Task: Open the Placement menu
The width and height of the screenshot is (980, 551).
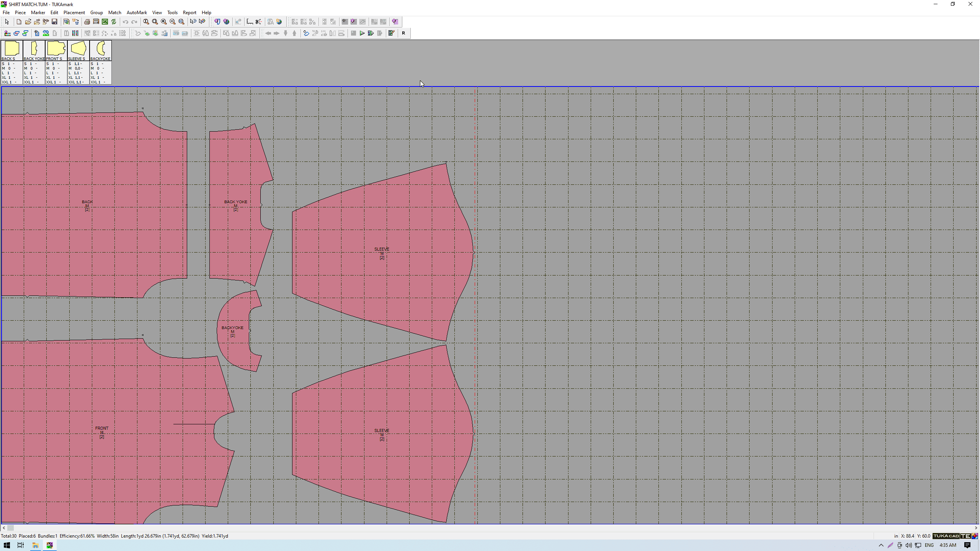Action: point(74,13)
